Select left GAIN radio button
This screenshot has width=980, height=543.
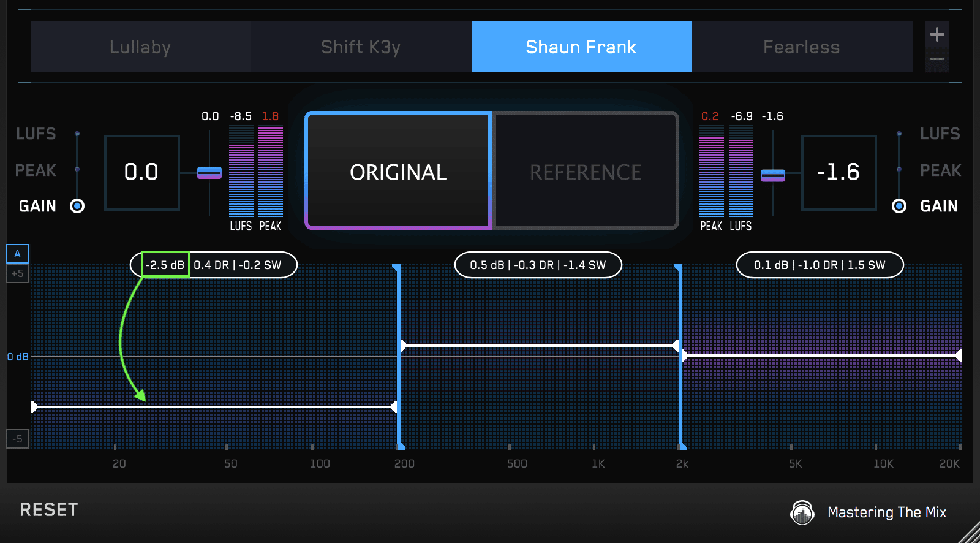(77, 206)
